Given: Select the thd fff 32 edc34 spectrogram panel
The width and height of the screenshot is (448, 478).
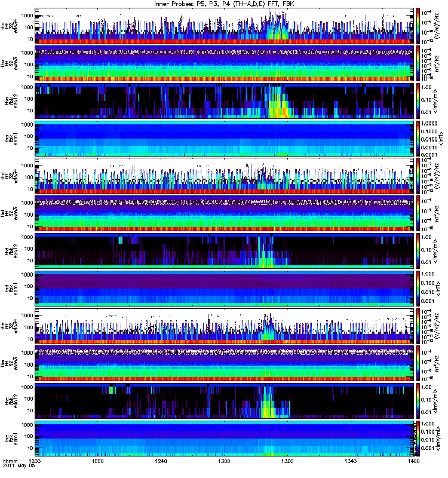Looking at the screenshot, I should point(225,176).
